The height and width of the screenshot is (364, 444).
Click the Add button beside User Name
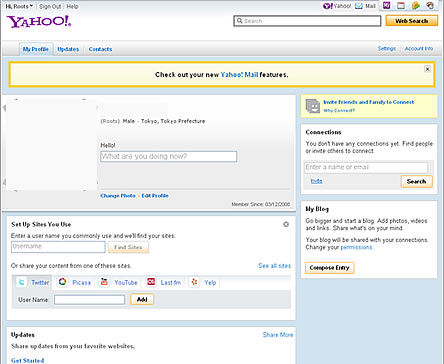pos(142,299)
